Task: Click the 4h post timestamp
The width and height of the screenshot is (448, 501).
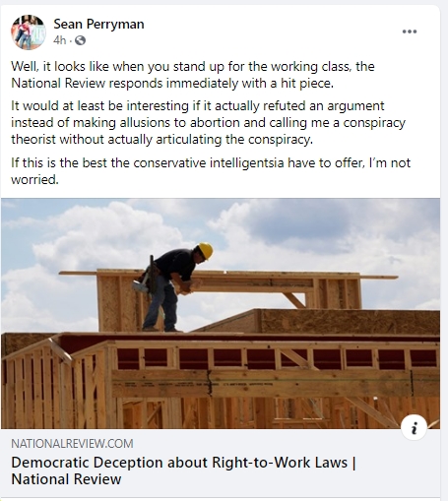Action: [60, 40]
